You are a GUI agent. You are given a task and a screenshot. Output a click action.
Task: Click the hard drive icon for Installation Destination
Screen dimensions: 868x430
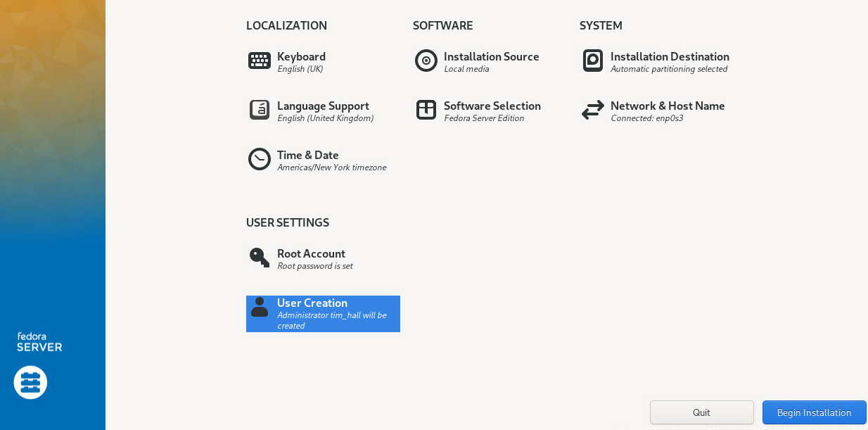tap(593, 61)
